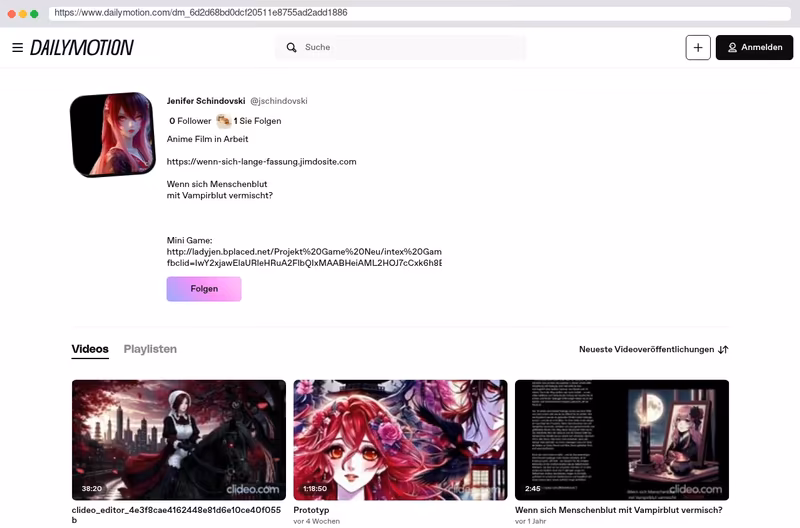Open the 1 Sie Folgen list

[x=257, y=121]
